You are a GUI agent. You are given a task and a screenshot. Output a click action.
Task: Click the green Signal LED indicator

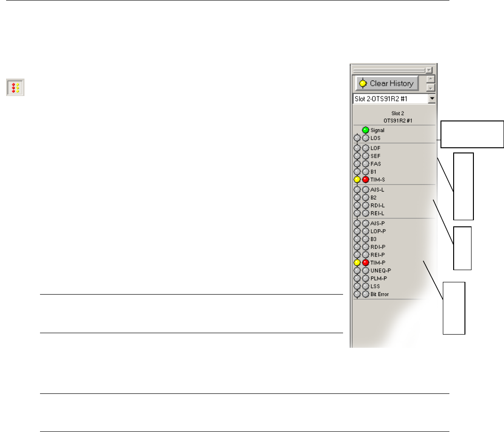point(366,130)
